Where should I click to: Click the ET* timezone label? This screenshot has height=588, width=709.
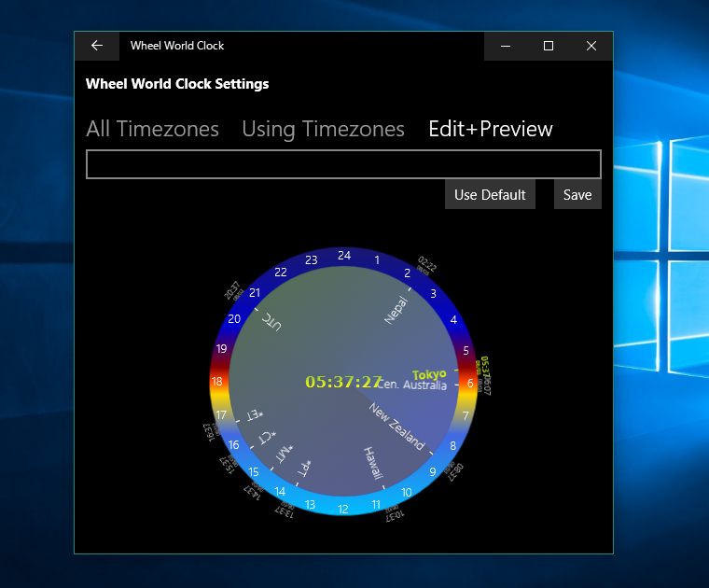(x=255, y=414)
